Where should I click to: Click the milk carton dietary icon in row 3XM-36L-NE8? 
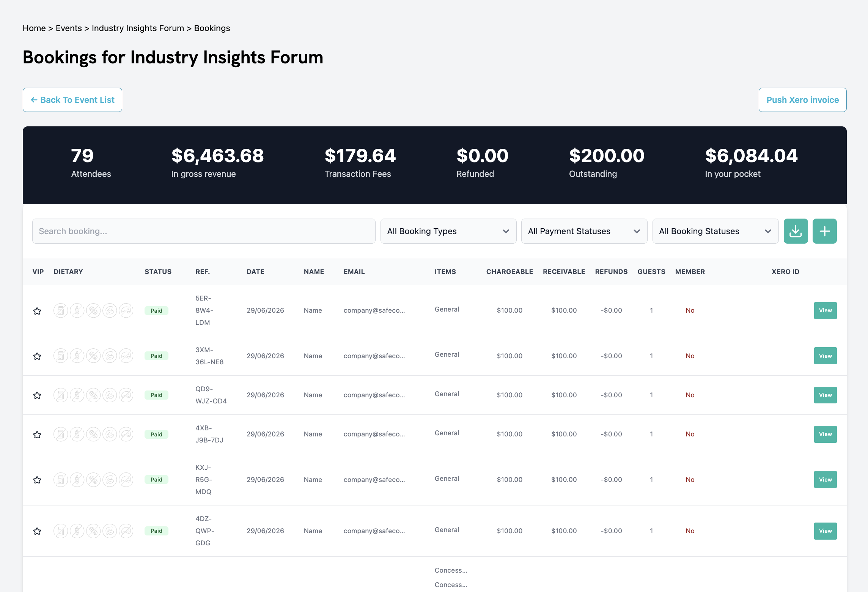[x=61, y=356]
